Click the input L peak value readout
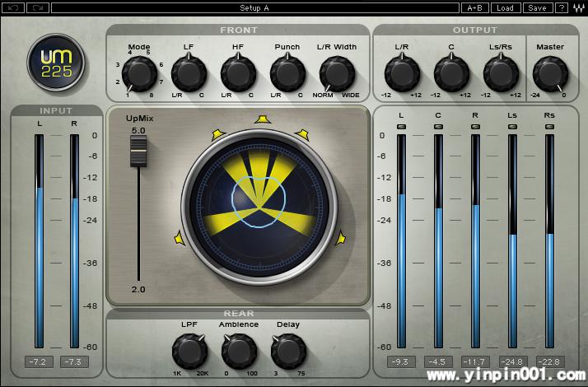Viewport: 588px width, 387px height. click(39, 362)
